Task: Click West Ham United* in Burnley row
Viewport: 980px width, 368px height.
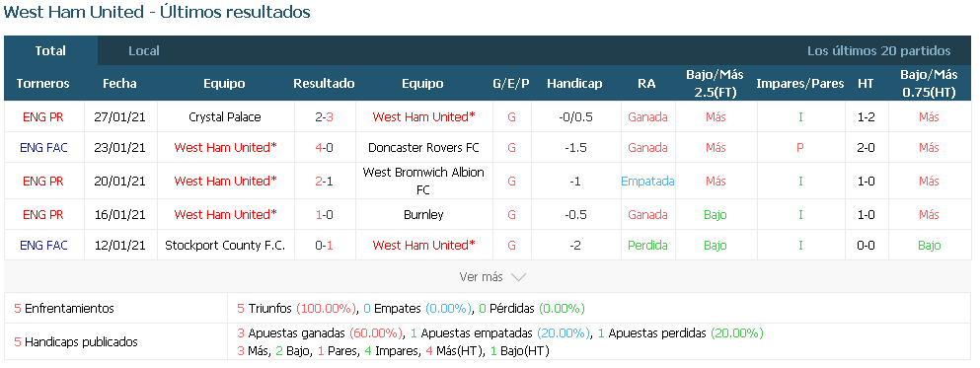Action: [x=226, y=215]
